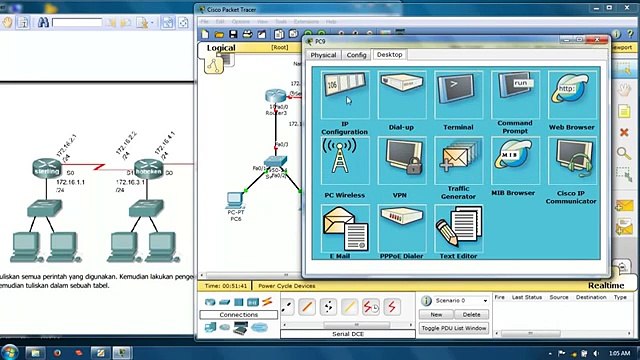640x360 pixels.
Task: Select the Hubs device category icon
Action: point(239,302)
